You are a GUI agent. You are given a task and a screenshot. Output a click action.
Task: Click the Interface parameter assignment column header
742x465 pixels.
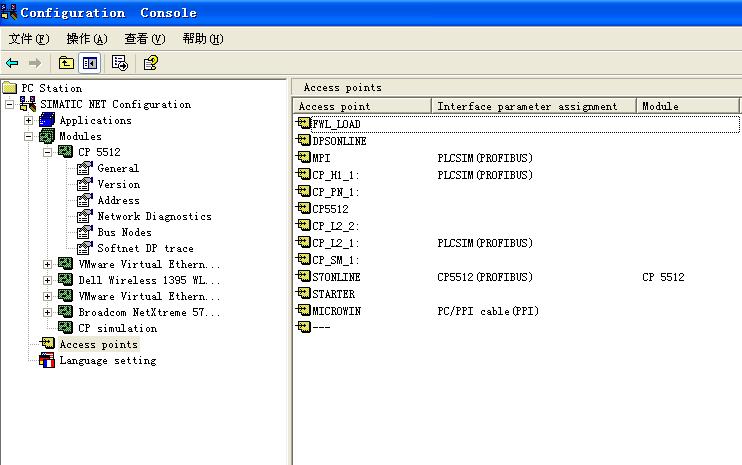point(534,106)
